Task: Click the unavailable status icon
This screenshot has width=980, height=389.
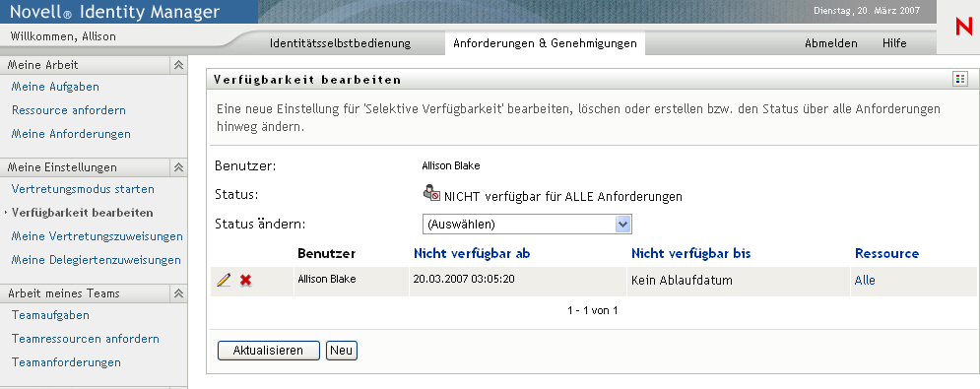Action: pos(431,194)
